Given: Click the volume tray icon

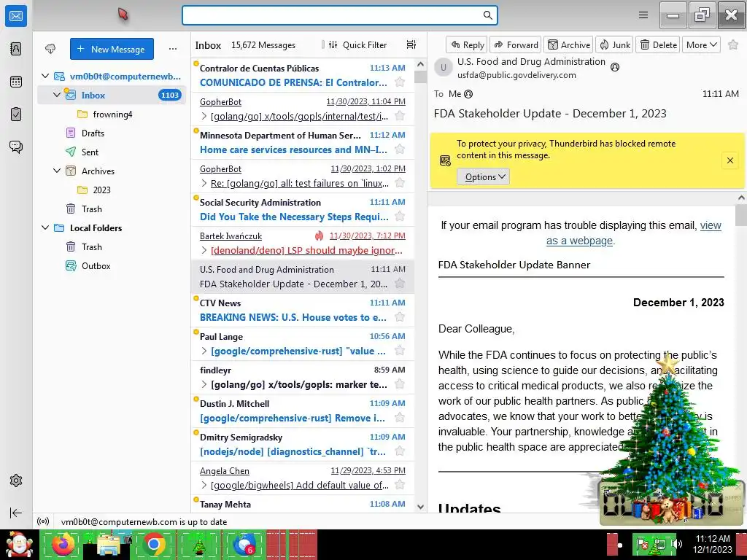Looking at the screenshot, I should pos(676,544).
